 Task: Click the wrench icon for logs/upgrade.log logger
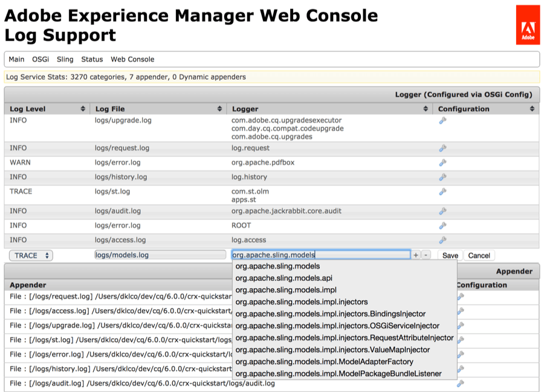point(442,121)
